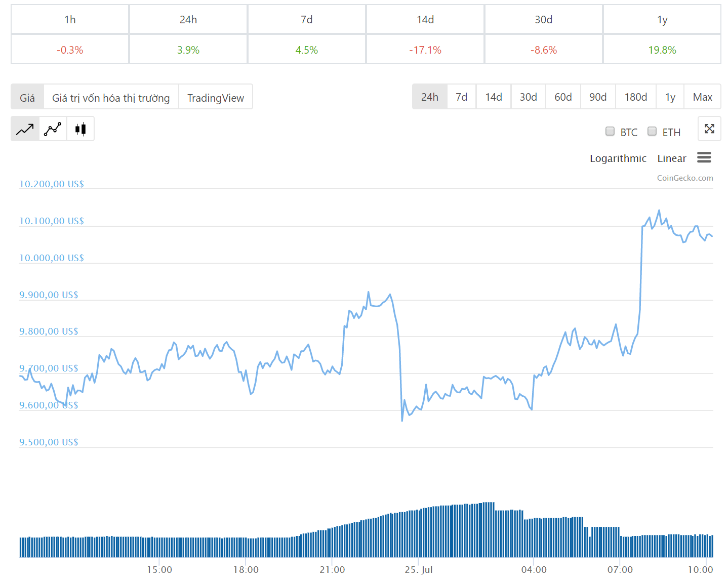Screen dimensions: 728x582
Task: Click the 19.8% 1y change value
Action: (662, 50)
